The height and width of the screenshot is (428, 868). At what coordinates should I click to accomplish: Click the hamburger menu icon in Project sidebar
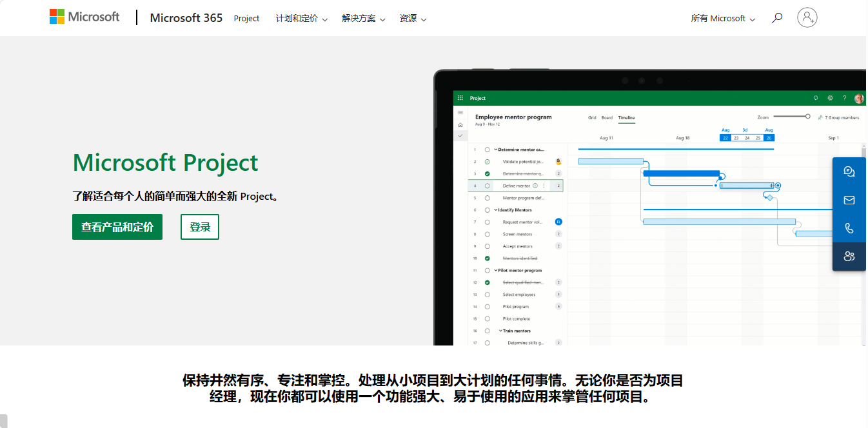coord(460,113)
